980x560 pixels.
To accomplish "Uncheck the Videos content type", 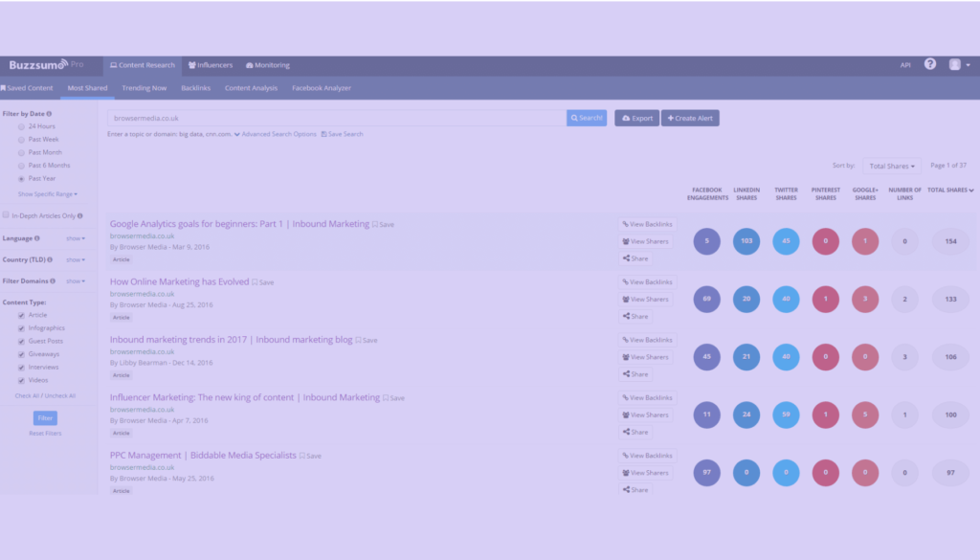I will (x=21, y=381).
